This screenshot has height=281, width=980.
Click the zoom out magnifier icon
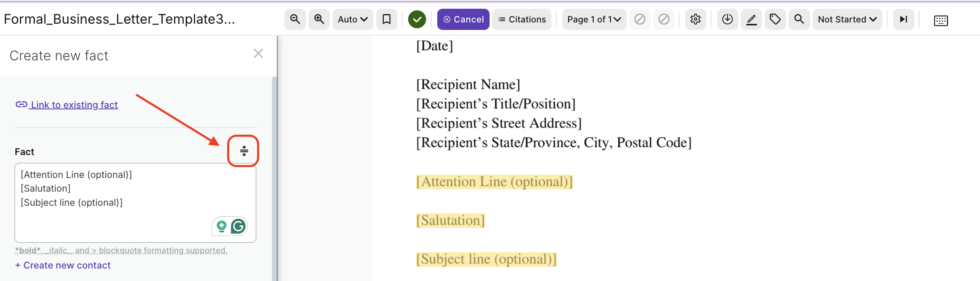(x=295, y=19)
